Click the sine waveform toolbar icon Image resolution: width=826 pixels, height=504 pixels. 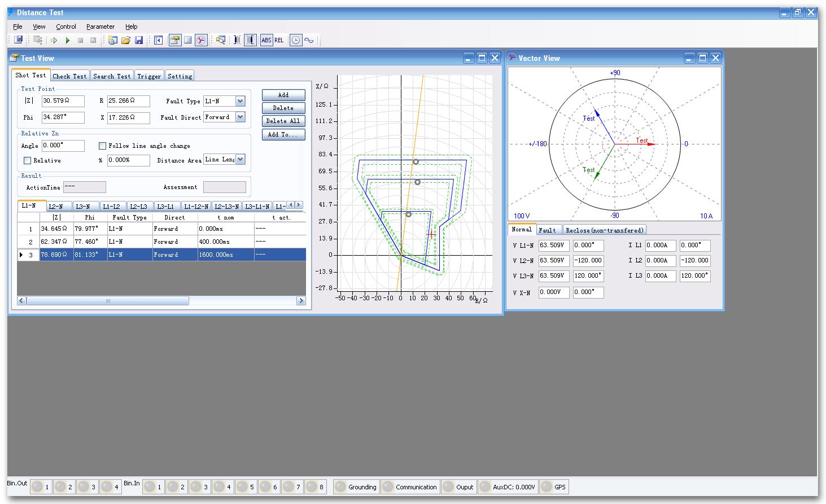pyautogui.click(x=309, y=40)
